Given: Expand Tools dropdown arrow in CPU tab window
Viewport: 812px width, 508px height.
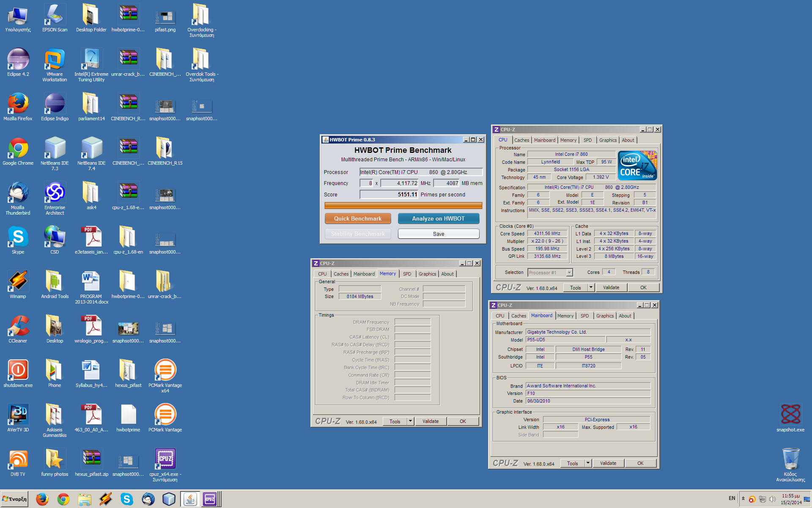Looking at the screenshot, I should 591,287.
